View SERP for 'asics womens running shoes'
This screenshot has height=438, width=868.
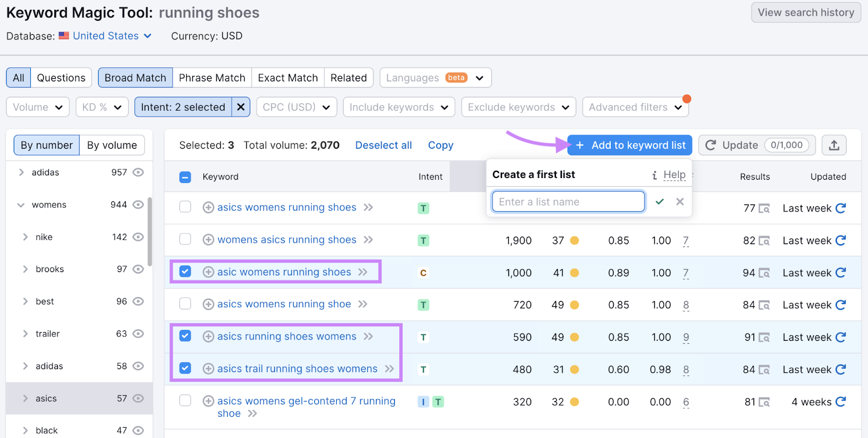(764, 208)
